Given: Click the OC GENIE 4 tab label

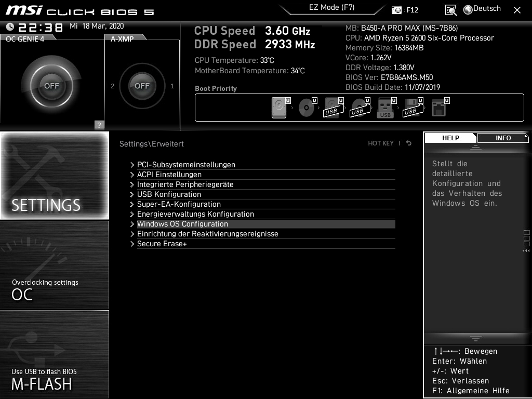Looking at the screenshot, I should tap(25, 38).
